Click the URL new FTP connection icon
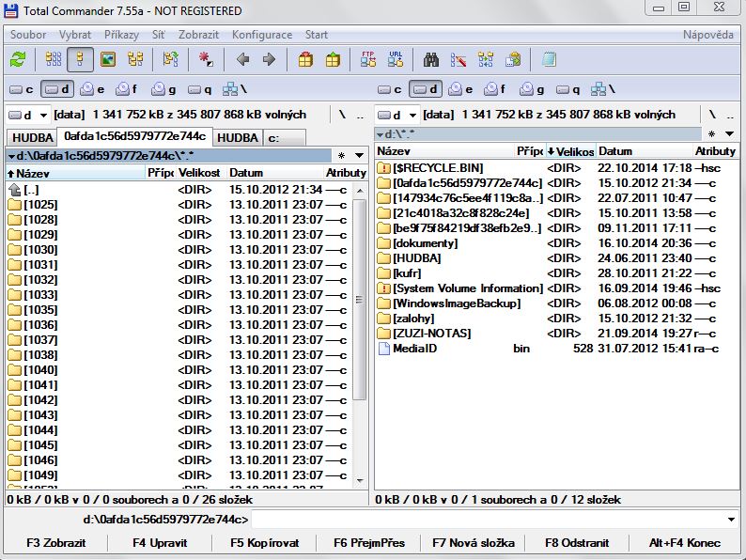 pyautogui.click(x=395, y=60)
